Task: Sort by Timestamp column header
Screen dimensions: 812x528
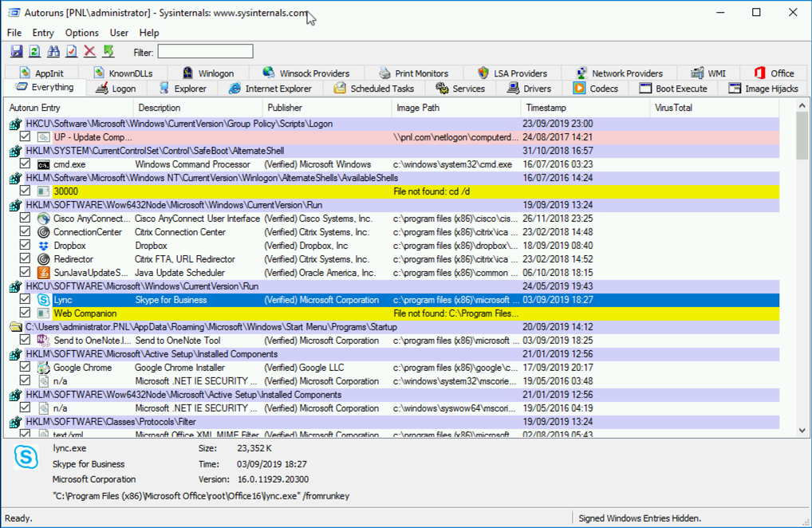Action: (x=585, y=108)
